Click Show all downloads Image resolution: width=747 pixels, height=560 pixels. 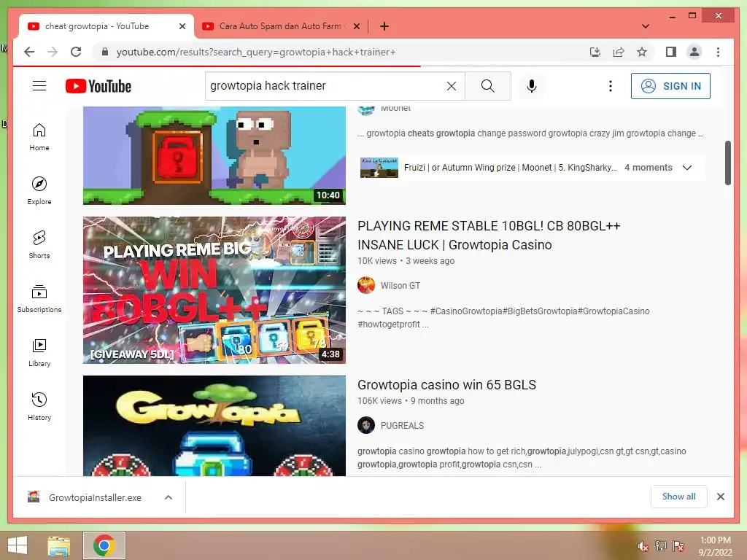tap(679, 497)
